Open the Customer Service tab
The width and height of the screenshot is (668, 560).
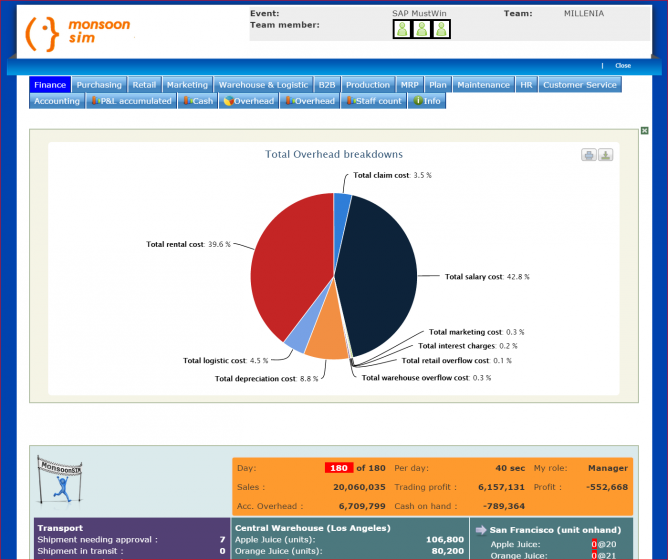click(580, 84)
